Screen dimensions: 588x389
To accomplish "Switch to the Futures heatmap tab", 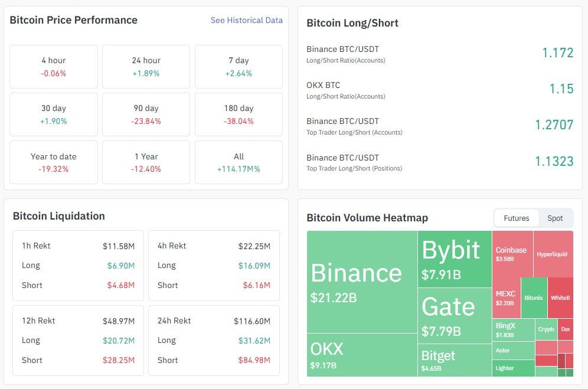I will click(516, 218).
